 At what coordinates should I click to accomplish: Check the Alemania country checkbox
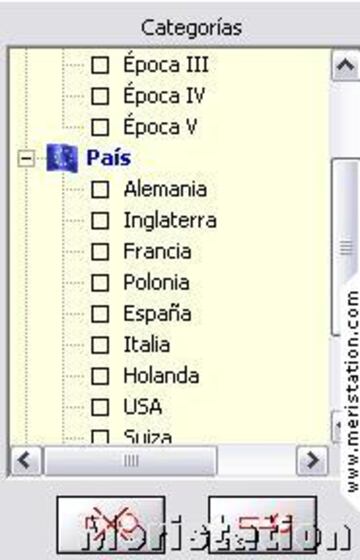tap(100, 189)
